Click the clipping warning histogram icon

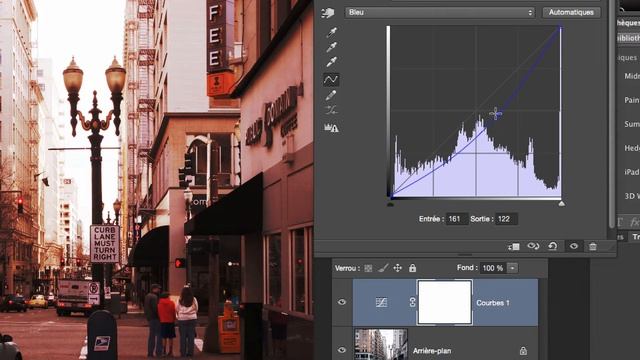coord(331,128)
